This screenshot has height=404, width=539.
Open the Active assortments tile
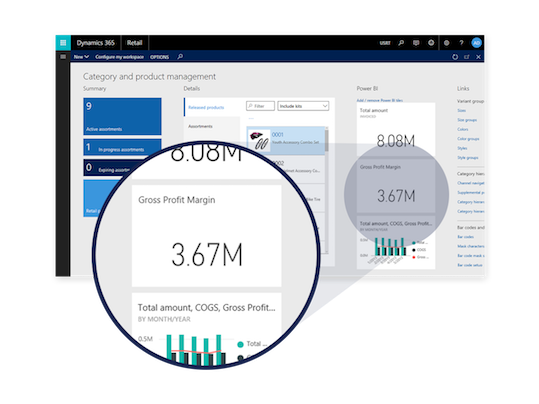[x=122, y=116]
